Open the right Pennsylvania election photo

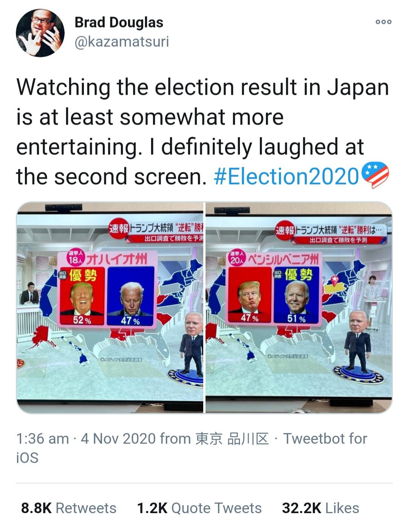point(299,307)
